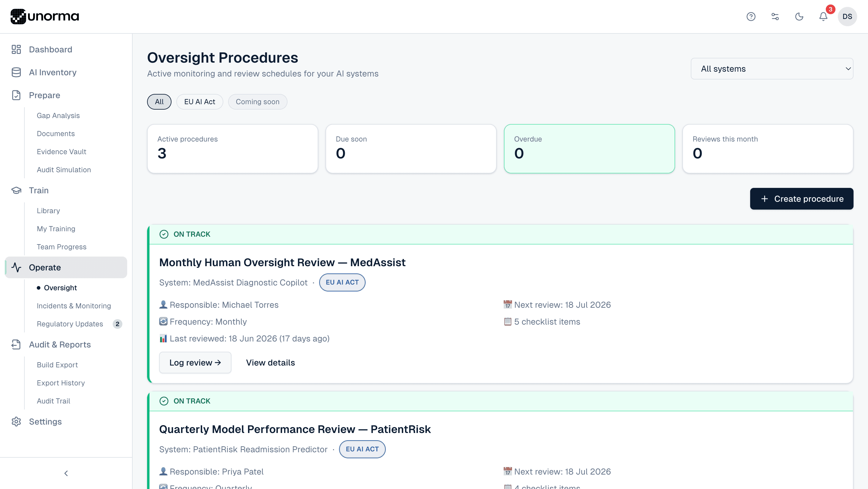
Task: Select Oversight submenu item
Action: [x=60, y=288]
